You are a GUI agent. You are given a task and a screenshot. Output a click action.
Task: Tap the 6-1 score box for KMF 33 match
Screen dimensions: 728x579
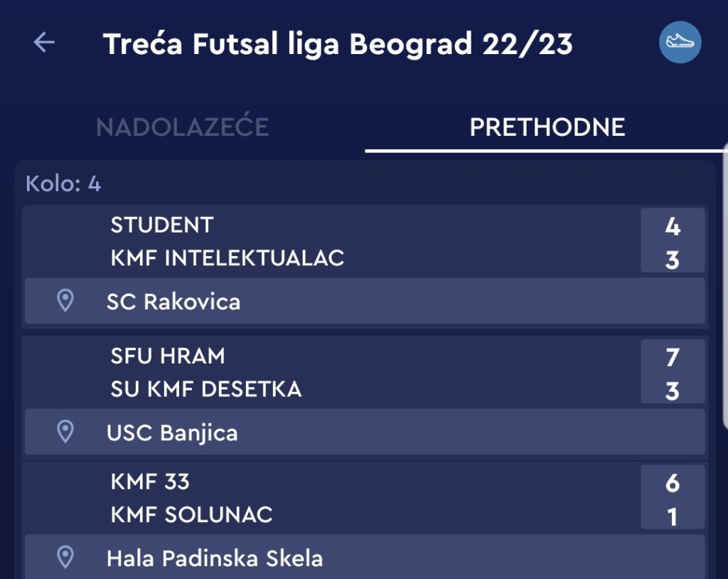[673, 498]
